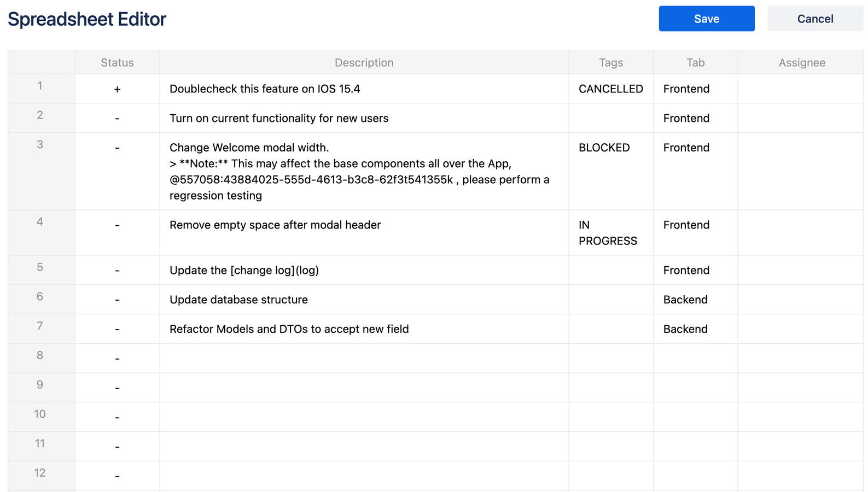Viewport: 868px width, 492px height.
Task: Click 'Change Welcome modal width.' description cell
Action: pos(364,171)
